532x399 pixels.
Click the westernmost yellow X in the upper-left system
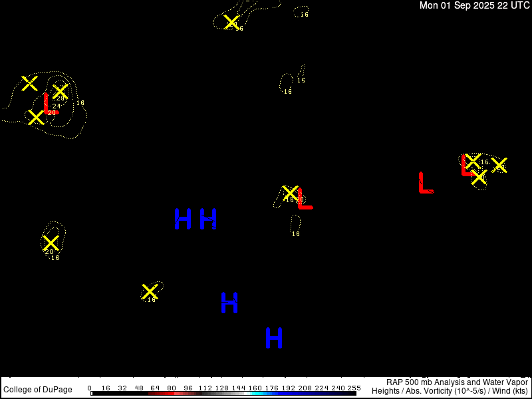coord(30,84)
